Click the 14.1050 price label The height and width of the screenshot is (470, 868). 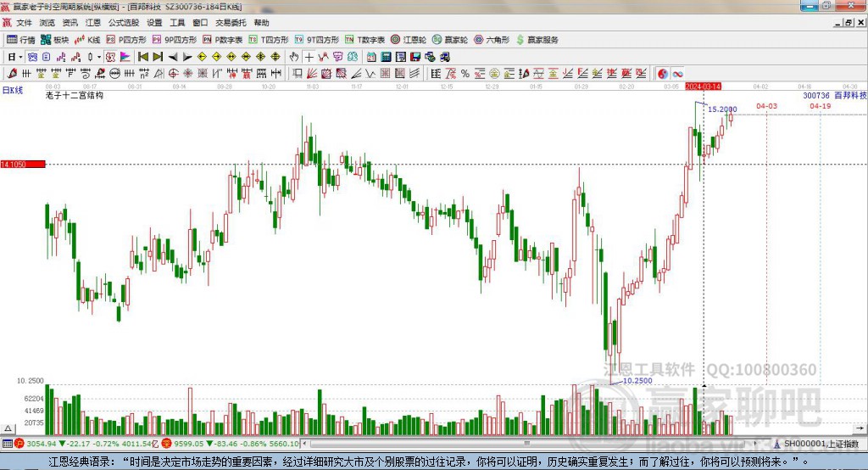pyautogui.click(x=23, y=164)
